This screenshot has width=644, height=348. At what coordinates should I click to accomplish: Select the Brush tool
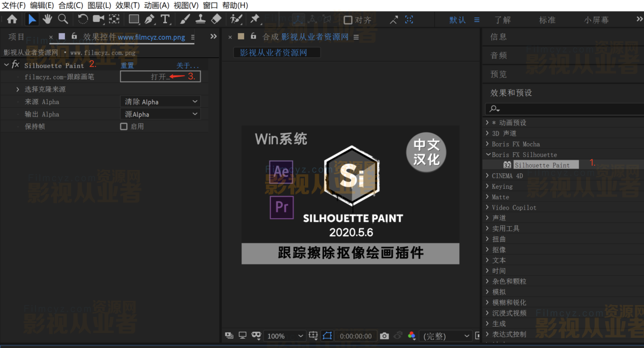click(185, 19)
